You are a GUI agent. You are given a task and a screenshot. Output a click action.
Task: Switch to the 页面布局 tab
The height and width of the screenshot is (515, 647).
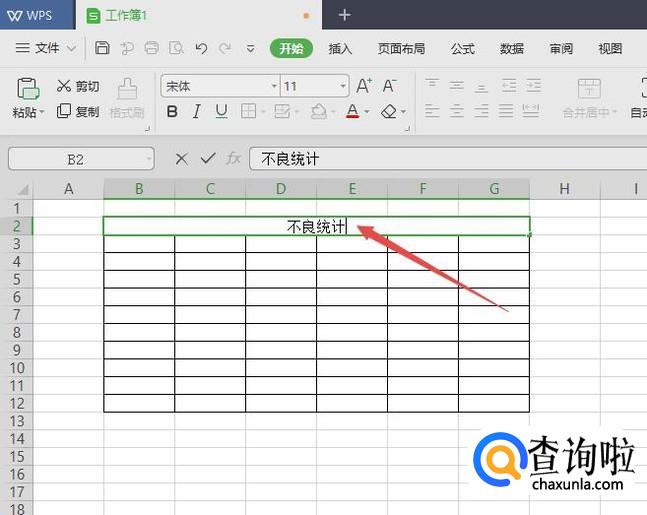click(401, 49)
